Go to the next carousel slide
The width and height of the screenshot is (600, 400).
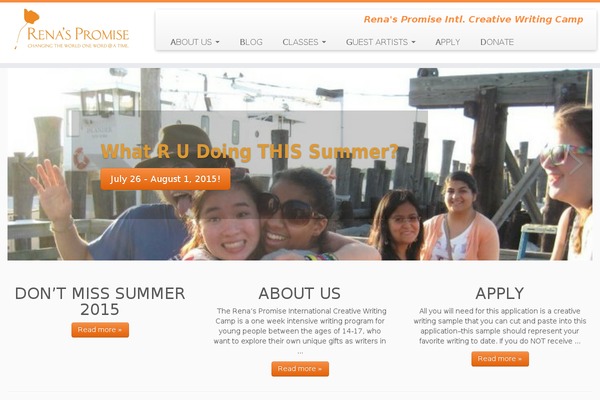575,164
